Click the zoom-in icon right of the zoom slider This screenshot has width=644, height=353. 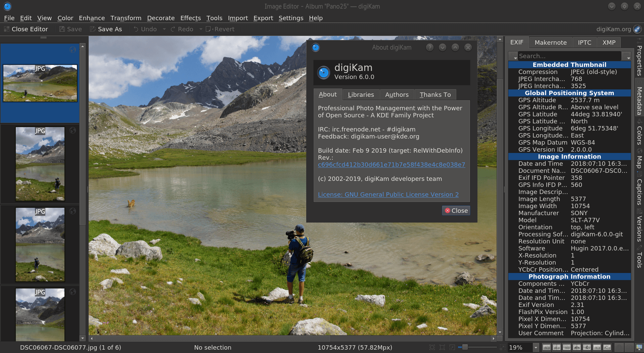502,347
